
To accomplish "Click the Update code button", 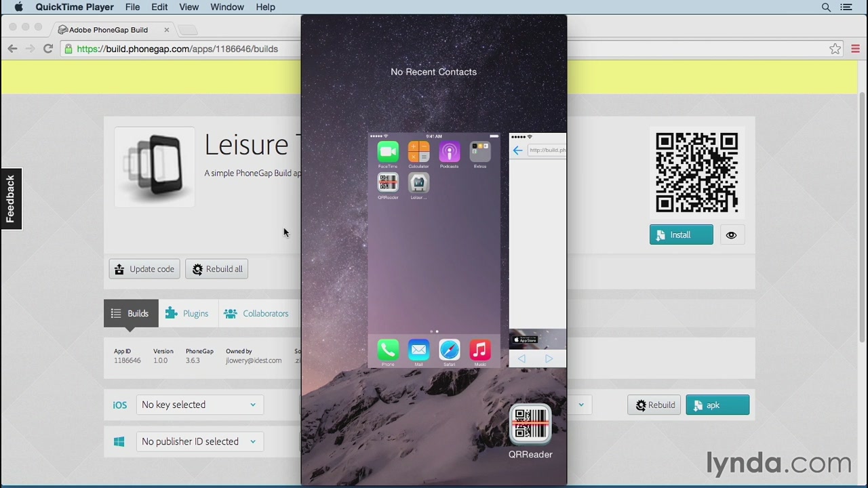I will click(144, 269).
